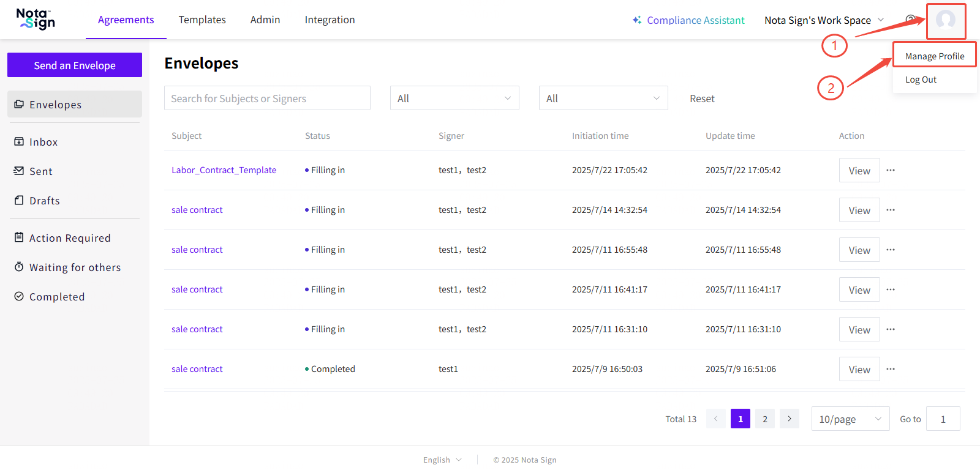Image resolution: width=980 pixels, height=473 pixels.
Task: Open more actions for the Completed envelope
Action: (x=891, y=369)
